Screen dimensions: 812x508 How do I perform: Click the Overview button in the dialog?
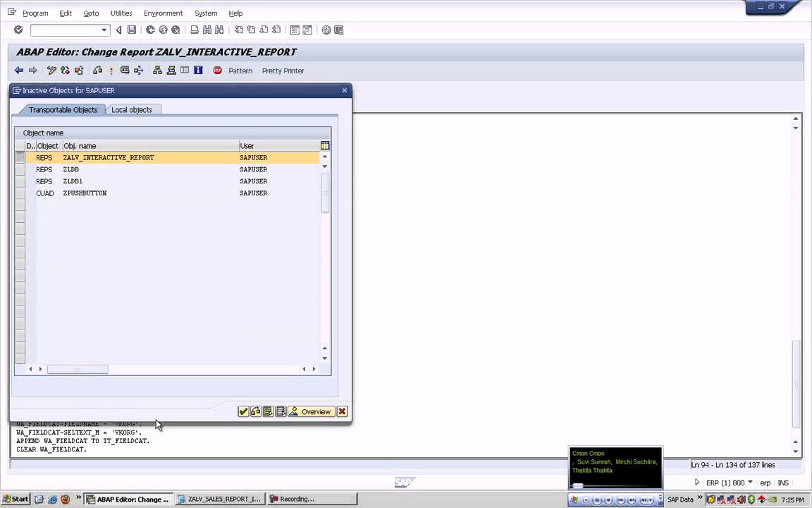tap(312, 411)
